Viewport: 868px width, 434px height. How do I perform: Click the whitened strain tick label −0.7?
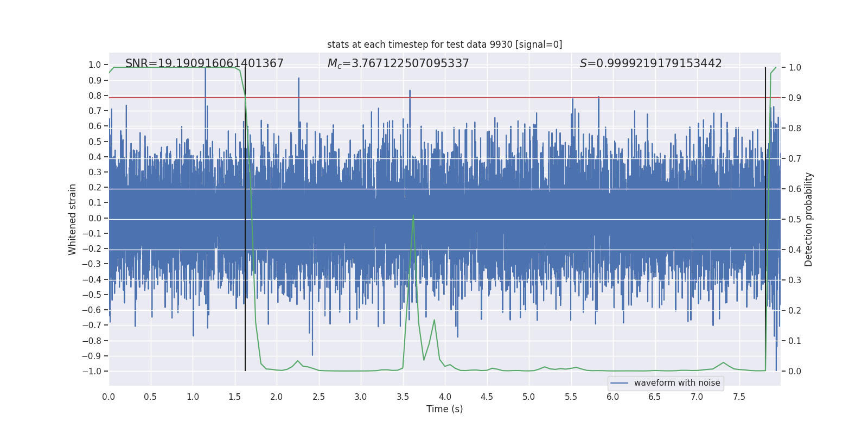click(x=92, y=325)
